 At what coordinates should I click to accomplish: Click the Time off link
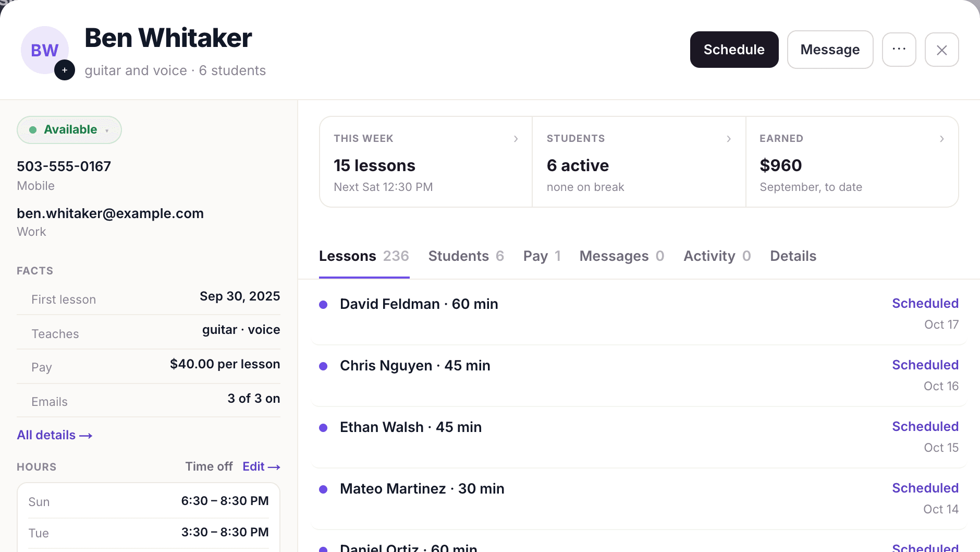point(209,466)
